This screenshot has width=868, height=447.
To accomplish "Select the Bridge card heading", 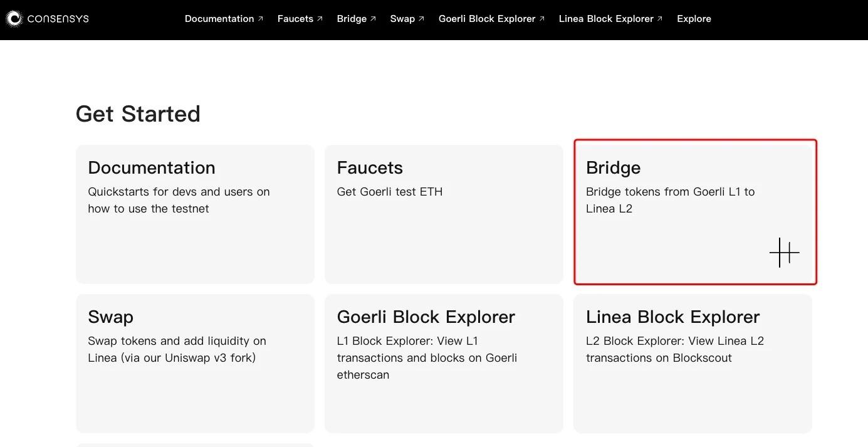I will pos(613,168).
